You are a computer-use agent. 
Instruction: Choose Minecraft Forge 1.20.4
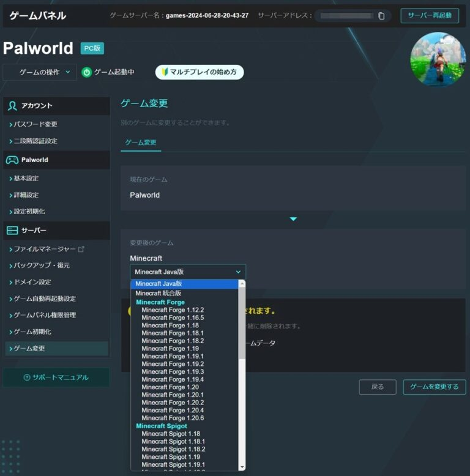pyautogui.click(x=184, y=410)
